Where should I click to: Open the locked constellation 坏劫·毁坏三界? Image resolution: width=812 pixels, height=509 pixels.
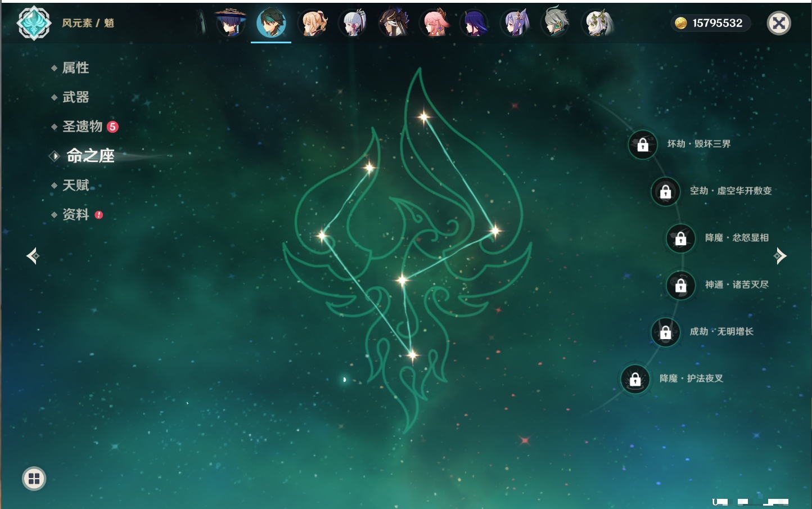pyautogui.click(x=643, y=145)
